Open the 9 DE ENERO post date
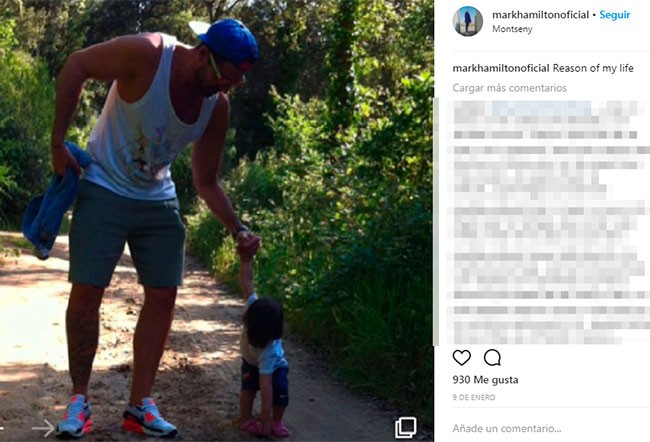 [474, 397]
